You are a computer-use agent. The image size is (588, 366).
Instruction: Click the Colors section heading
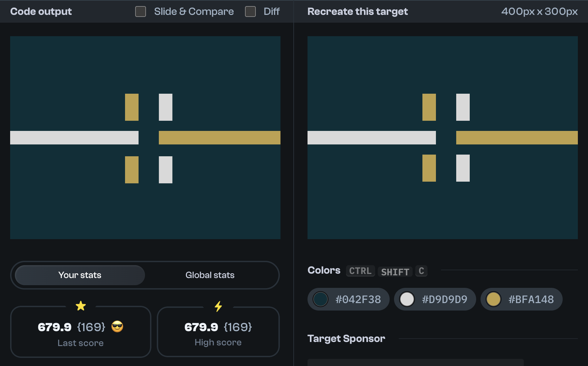point(324,270)
